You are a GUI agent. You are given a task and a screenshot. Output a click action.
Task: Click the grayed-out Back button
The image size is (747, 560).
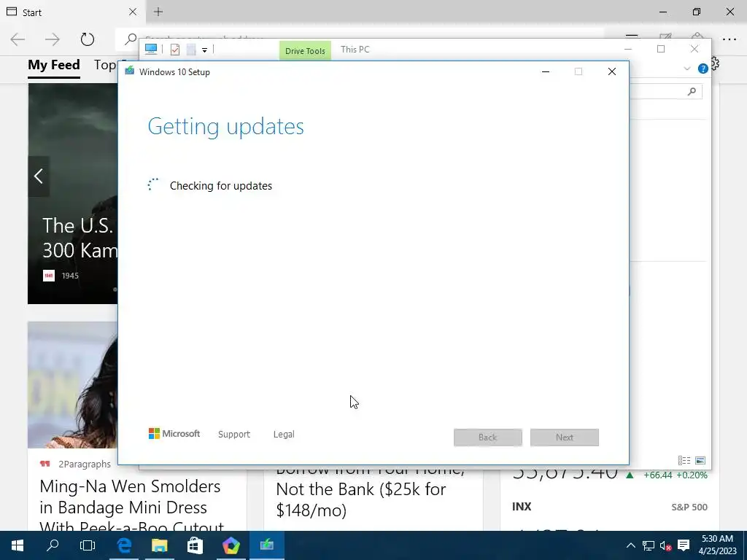[x=488, y=437]
